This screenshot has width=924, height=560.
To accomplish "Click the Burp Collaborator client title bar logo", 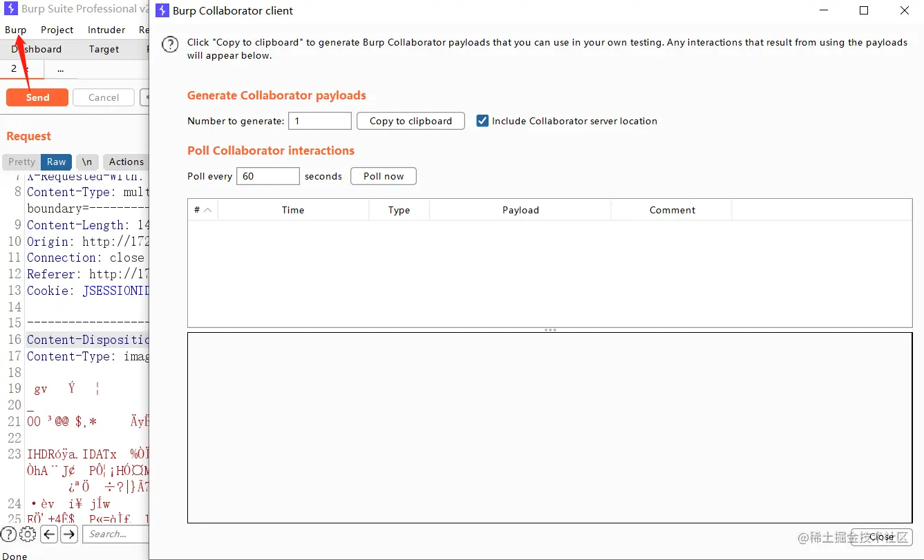I will click(x=162, y=10).
